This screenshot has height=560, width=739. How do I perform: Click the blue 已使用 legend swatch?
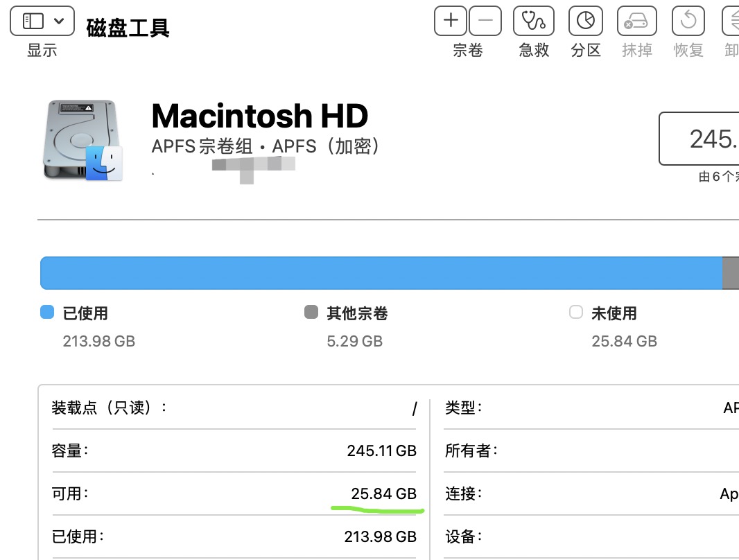(47, 313)
